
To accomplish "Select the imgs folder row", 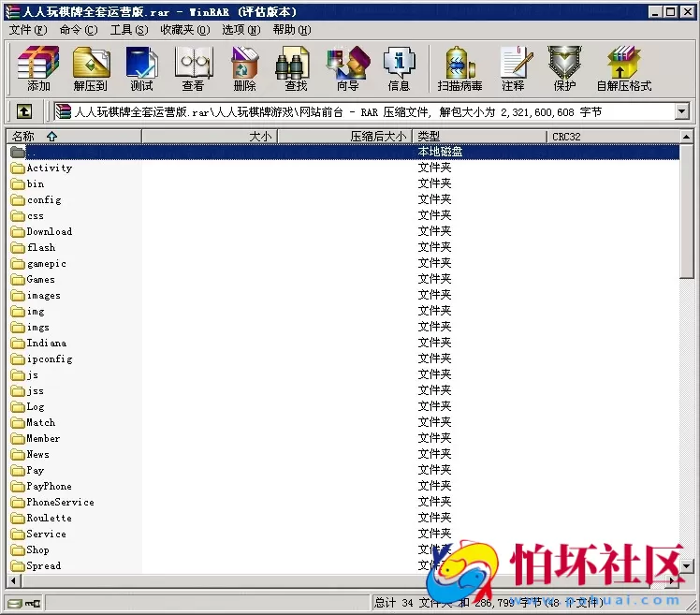I will tap(343, 328).
